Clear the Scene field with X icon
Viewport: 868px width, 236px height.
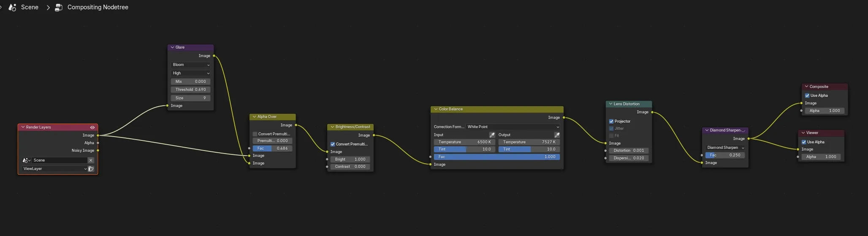tap(91, 160)
